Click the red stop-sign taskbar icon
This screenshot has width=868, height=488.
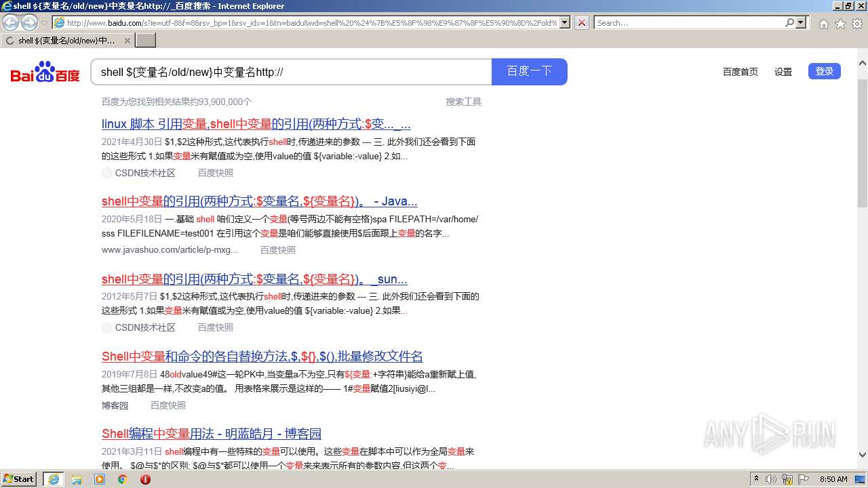(145, 479)
